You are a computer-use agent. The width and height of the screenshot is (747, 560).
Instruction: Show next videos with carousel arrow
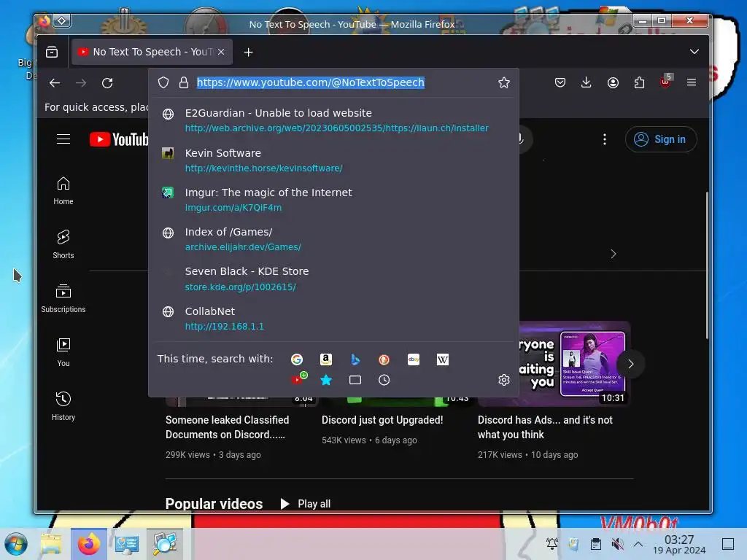click(631, 364)
